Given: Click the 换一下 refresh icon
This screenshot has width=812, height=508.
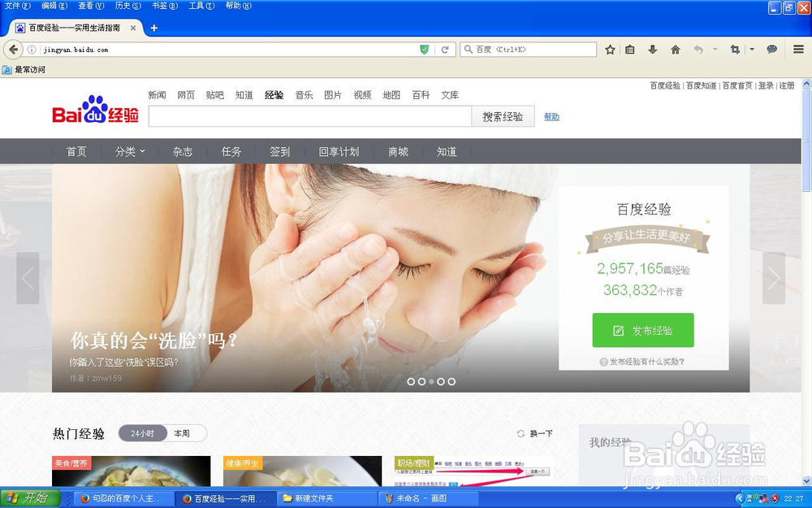Looking at the screenshot, I should (521, 433).
